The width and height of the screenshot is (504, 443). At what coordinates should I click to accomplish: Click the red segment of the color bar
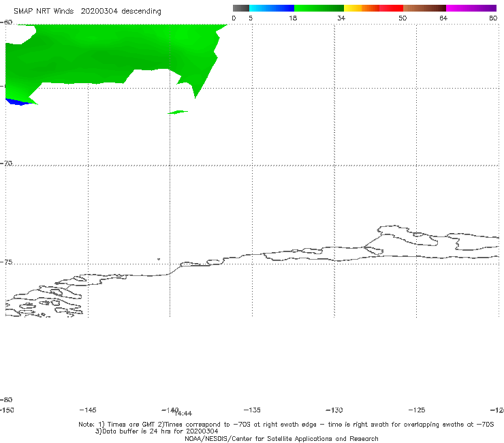(391, 8)
